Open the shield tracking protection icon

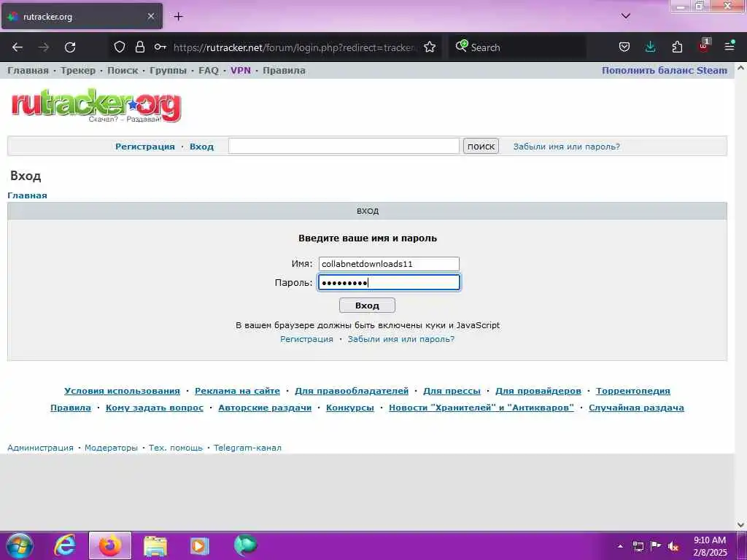click(120, 47)
